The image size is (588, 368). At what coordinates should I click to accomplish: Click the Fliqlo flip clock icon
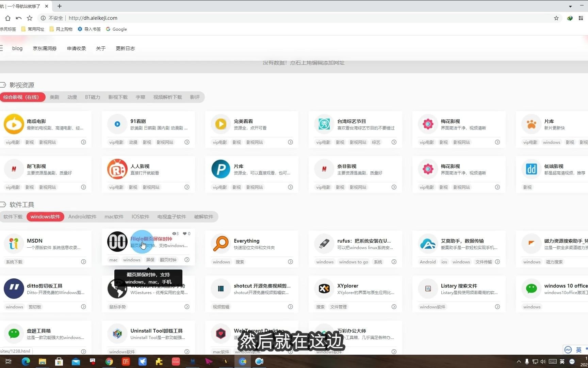pyautogui.click(x=117, y=242)
